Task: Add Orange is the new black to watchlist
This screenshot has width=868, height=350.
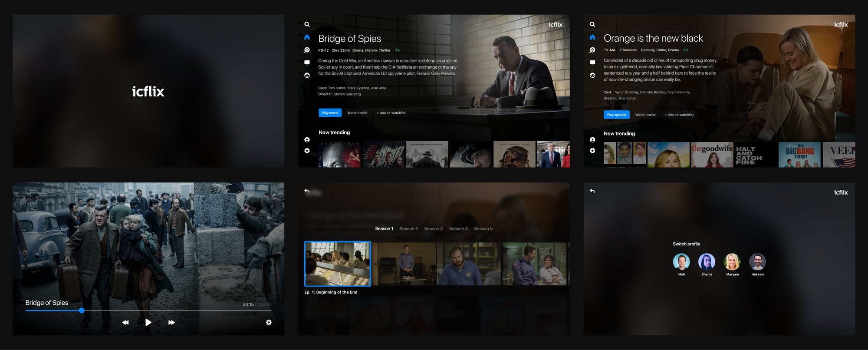Action: click(x=679, y=115)
